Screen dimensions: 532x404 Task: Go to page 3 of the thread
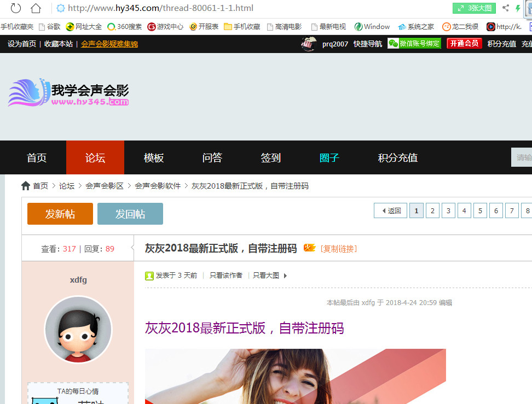449,210
